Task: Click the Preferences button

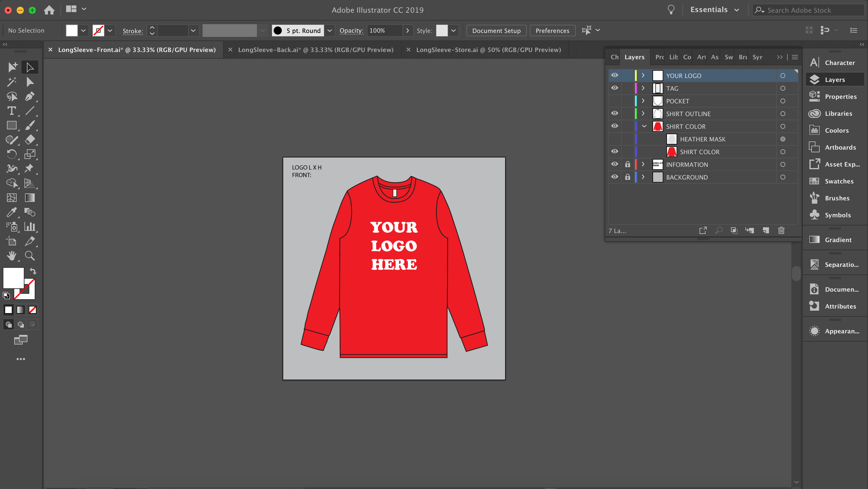Action: pyautogui.click(x=552, y=31)
